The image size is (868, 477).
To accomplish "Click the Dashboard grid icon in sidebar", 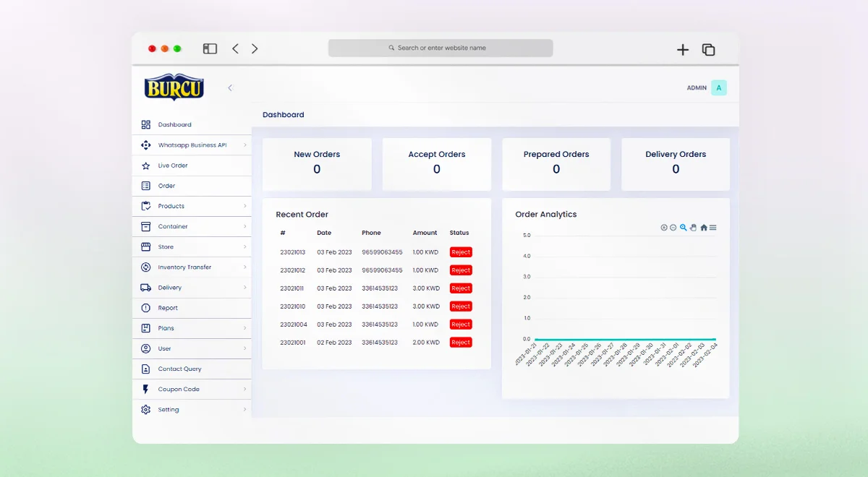I will click(145, 125).
